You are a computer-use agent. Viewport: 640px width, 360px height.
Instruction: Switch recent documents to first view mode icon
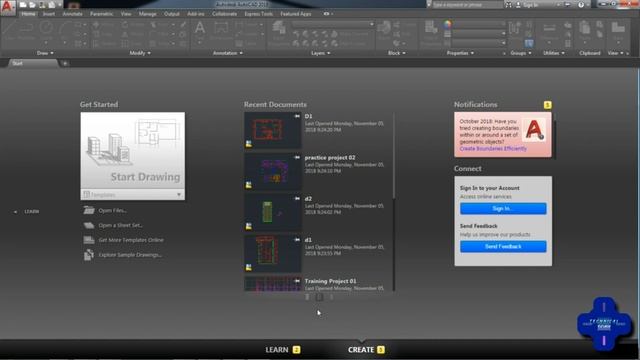(307, 297)
